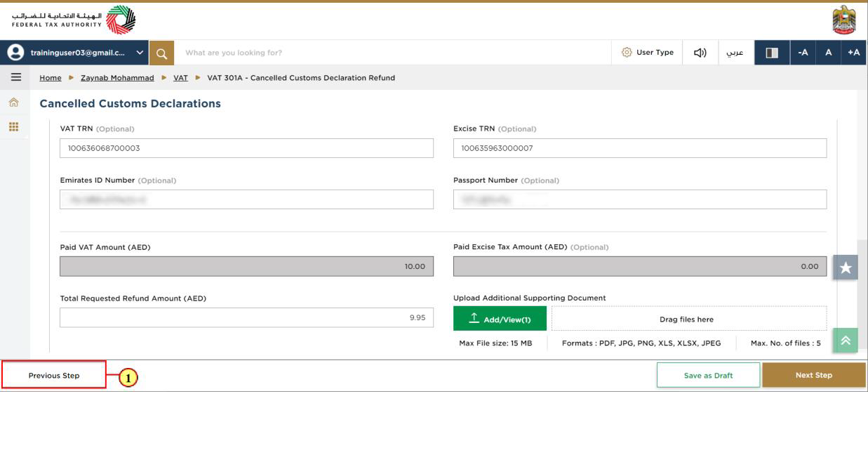Click the scroll-to-top arrow icon
The height and width of the screenshot is (455, 868).
(846, 341)
